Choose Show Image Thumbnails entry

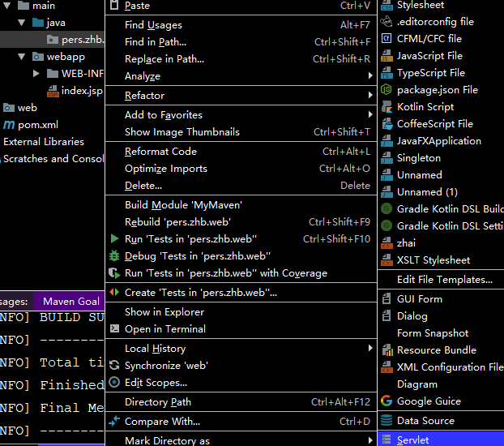(241, 132)
